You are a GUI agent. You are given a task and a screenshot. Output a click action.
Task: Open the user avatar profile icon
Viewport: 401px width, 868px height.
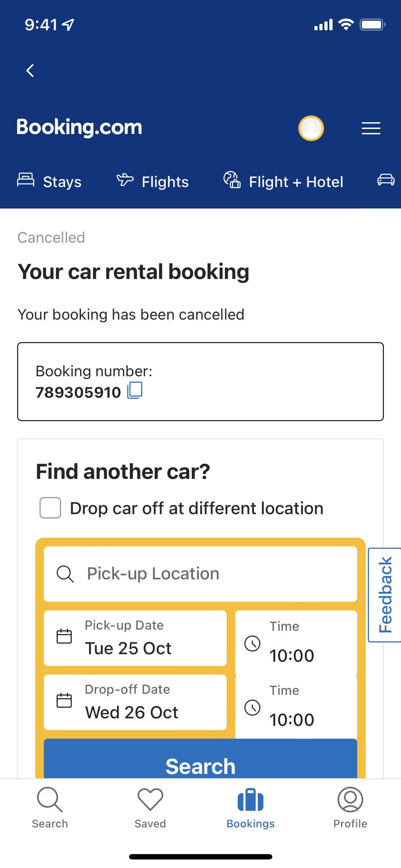311,128
